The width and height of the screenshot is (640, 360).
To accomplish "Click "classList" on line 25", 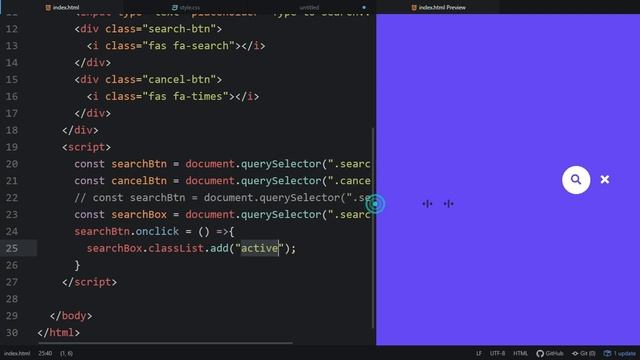I will [x=176, y=248].
